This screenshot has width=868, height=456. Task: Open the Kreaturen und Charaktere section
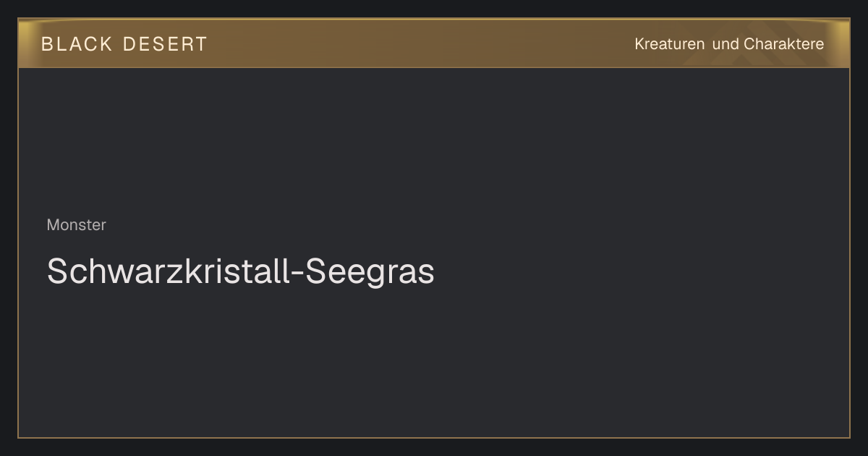[729, 44]
